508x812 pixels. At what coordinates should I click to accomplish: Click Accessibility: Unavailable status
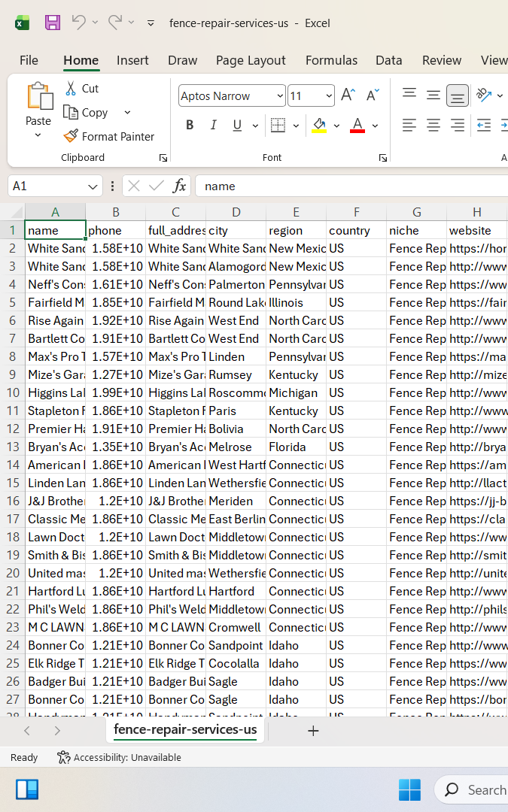(x=119, y=758)
